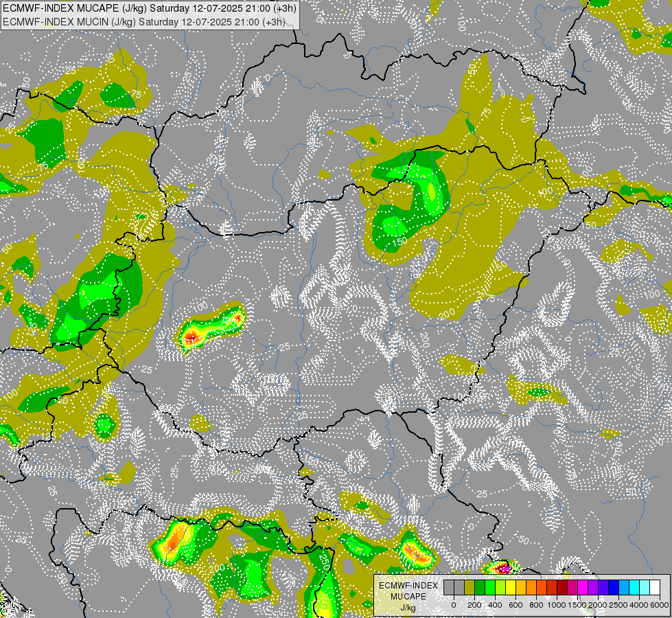Click the MUCAPE label in the legend
The height and width of the screenshot is (618, 672).
click(408, 597)
